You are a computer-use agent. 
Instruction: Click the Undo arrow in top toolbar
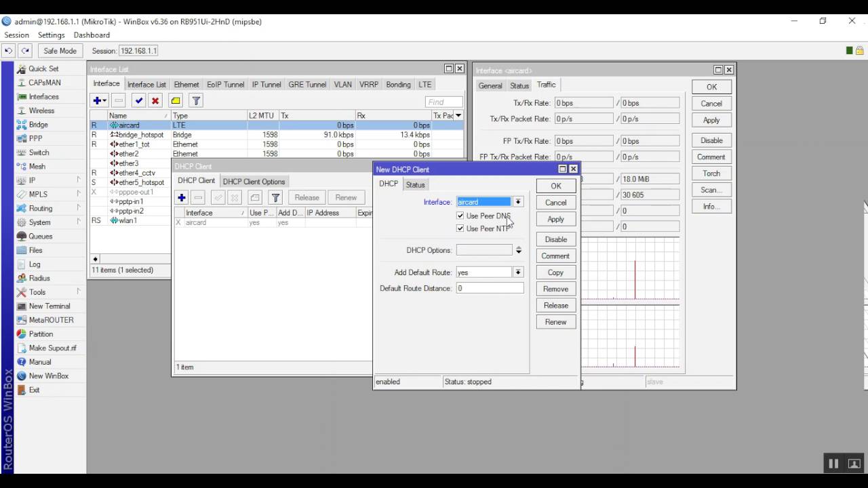pos(8,51)
